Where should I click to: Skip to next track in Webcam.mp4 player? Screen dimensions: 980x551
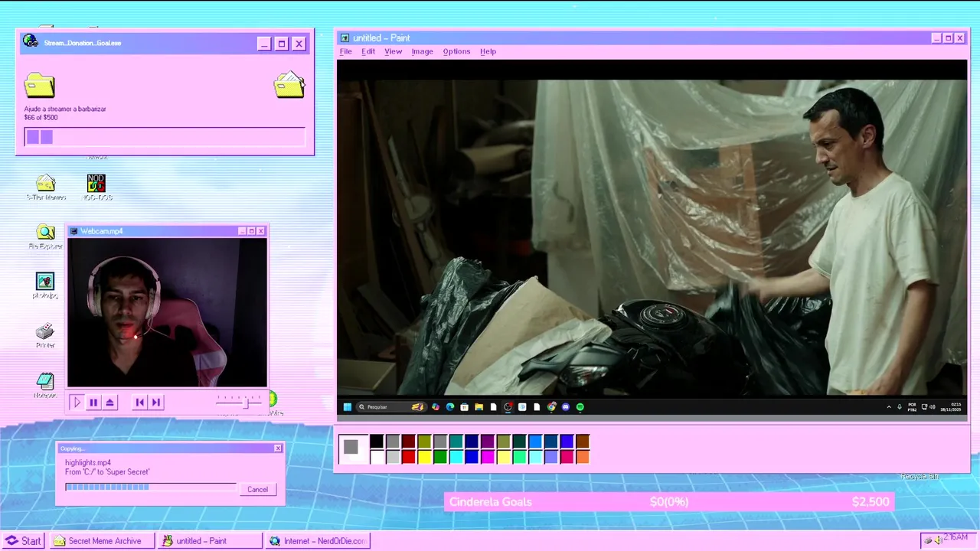156,402
